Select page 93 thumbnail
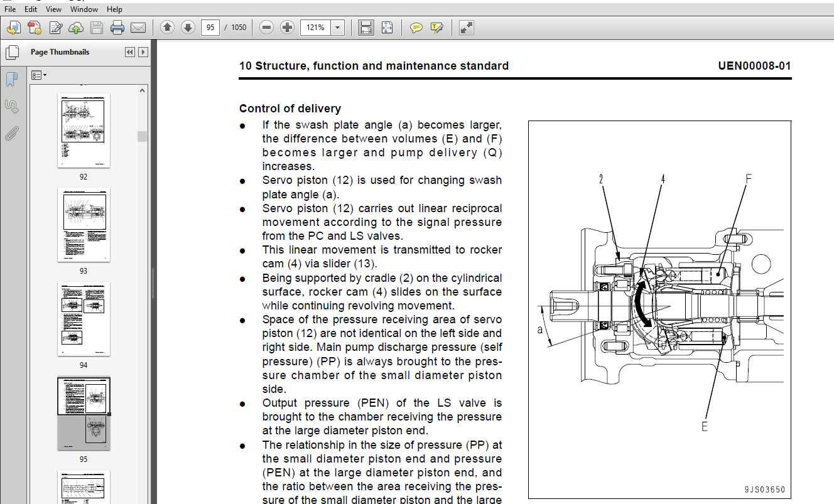The height and width of the screenshot is (504, 834). (x=84, y=225)
